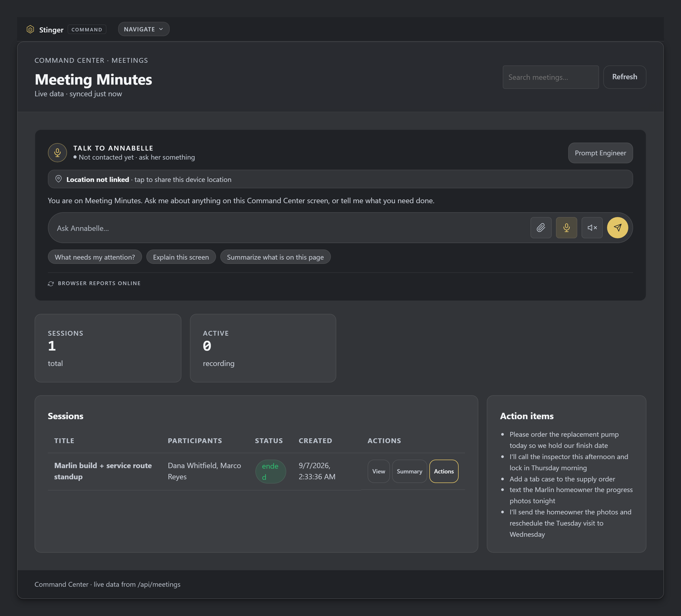Click the STATUS column header
Viewport: 681px width, 616px height.
pyautogui.click(x=269, y=441)
